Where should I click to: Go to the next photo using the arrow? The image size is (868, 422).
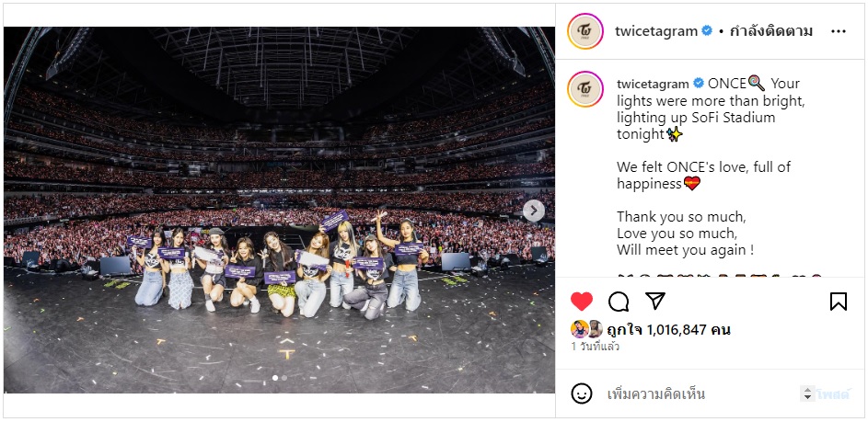pos(534,211)
